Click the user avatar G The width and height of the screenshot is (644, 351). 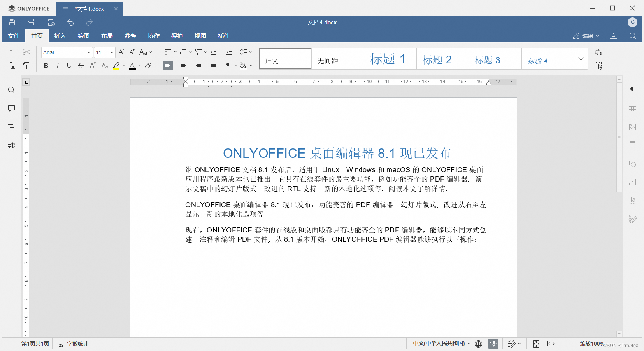point(632,22)
